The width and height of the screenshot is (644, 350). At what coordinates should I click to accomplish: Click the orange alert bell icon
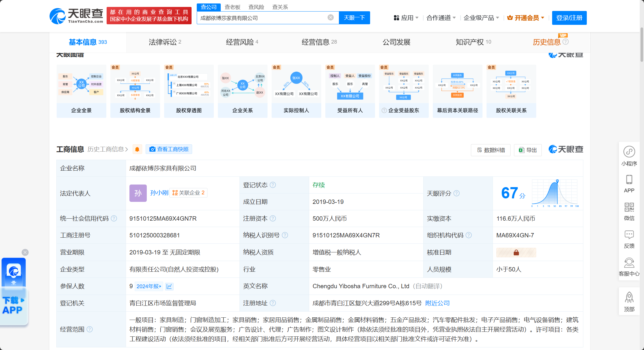137,149
